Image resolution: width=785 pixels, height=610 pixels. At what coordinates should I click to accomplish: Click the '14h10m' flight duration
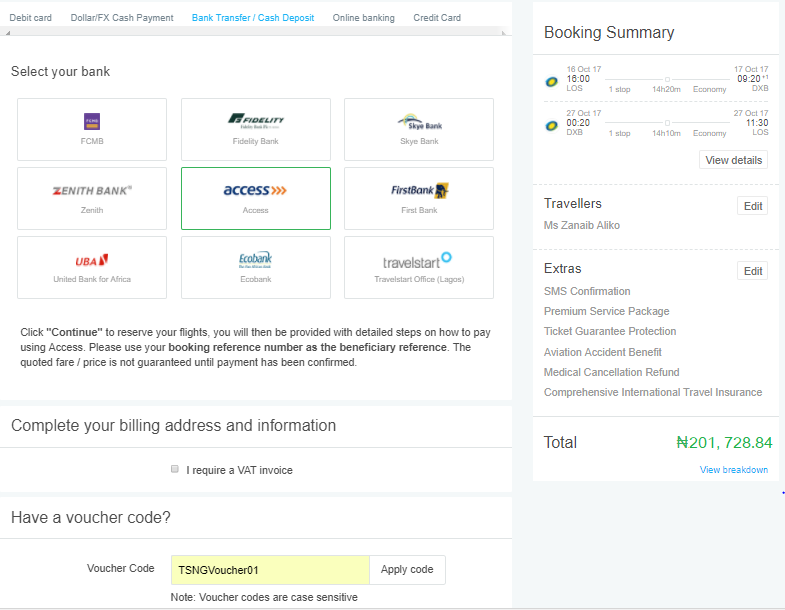pyautogui.click(x=666, y=133)
